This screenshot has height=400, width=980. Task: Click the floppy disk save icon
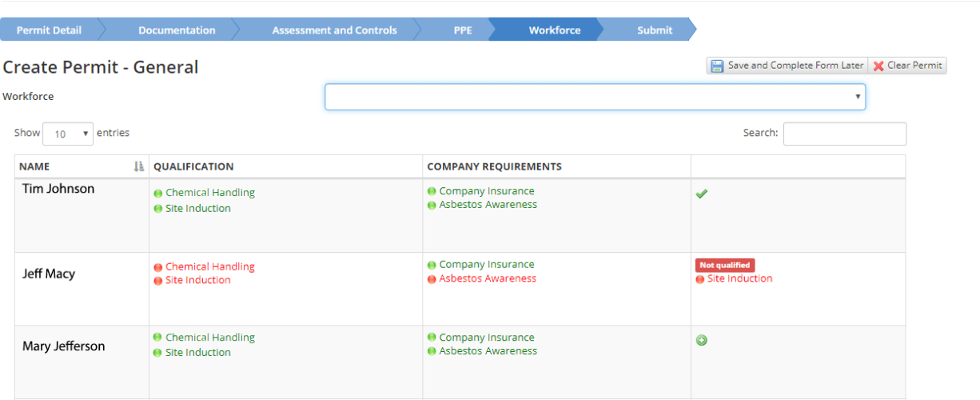(717, 66)
